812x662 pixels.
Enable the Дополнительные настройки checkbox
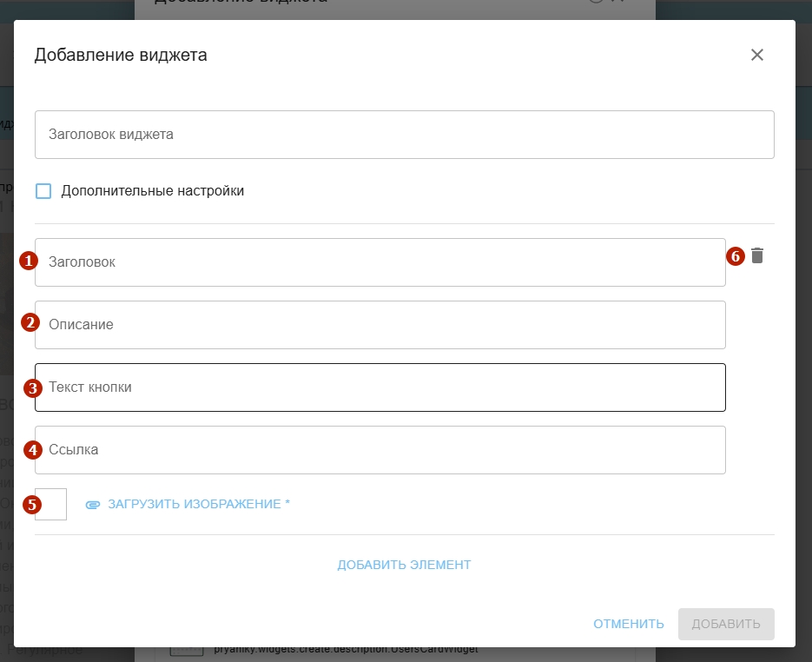point(43,191)
